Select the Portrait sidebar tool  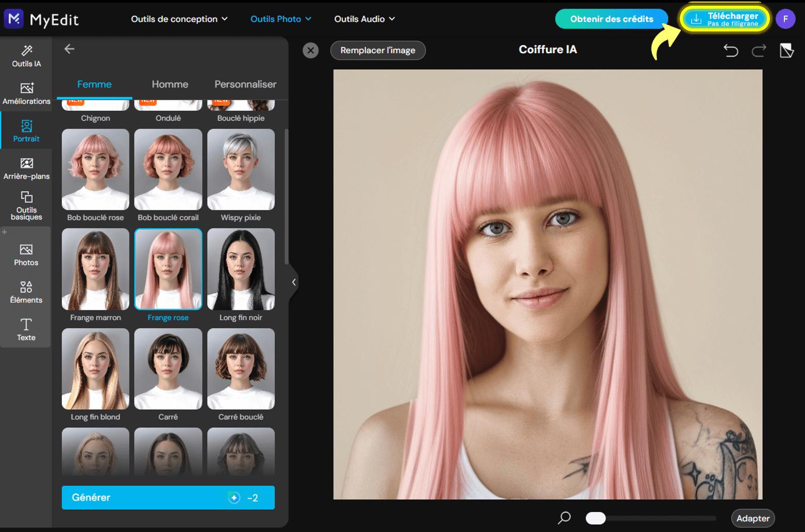pos(26,131)
